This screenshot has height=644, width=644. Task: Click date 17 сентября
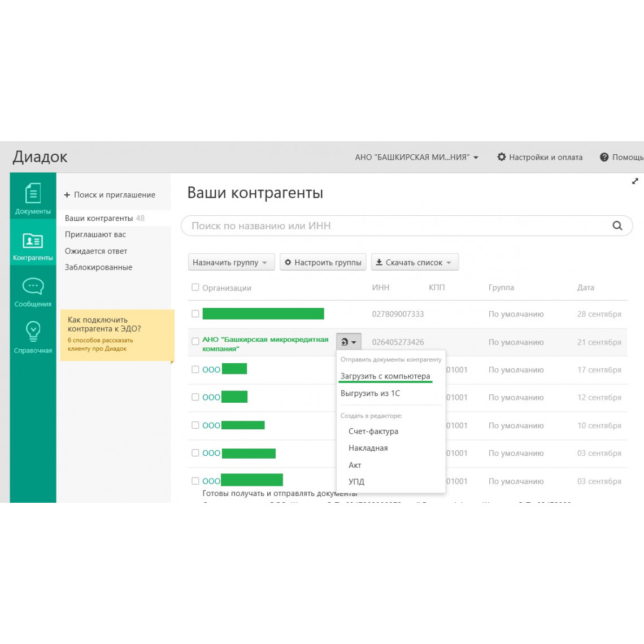click(x=599, y=369)
